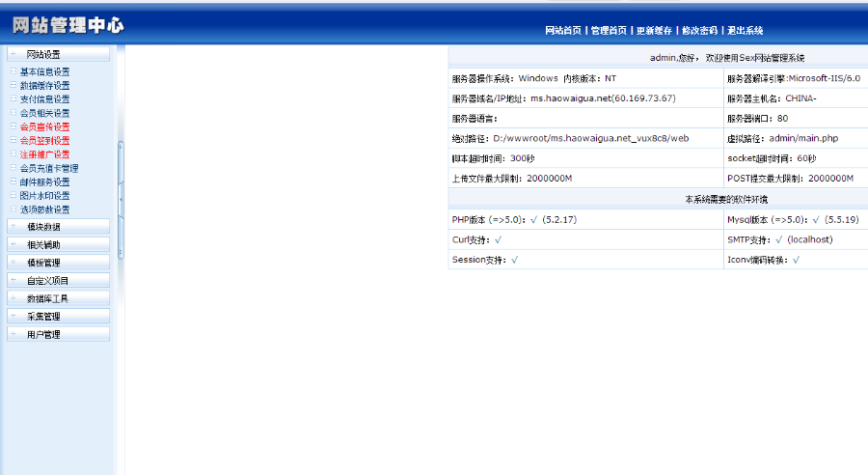Screen dimensions: 868x475
Task: Click the icon beside 基本信息设置
Action: click(x=14, y=70)
